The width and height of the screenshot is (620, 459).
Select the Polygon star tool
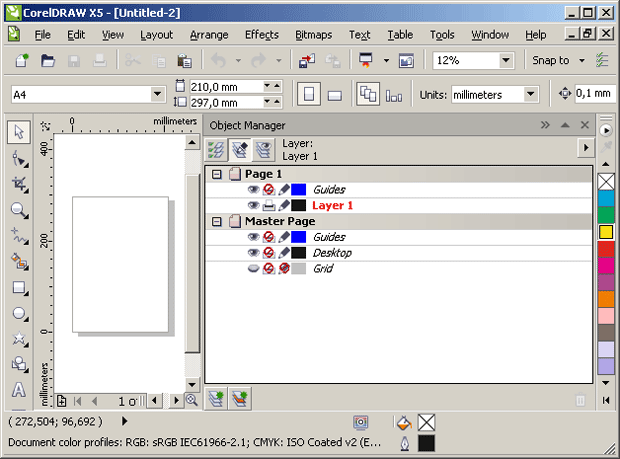click(x=19, y=339)
